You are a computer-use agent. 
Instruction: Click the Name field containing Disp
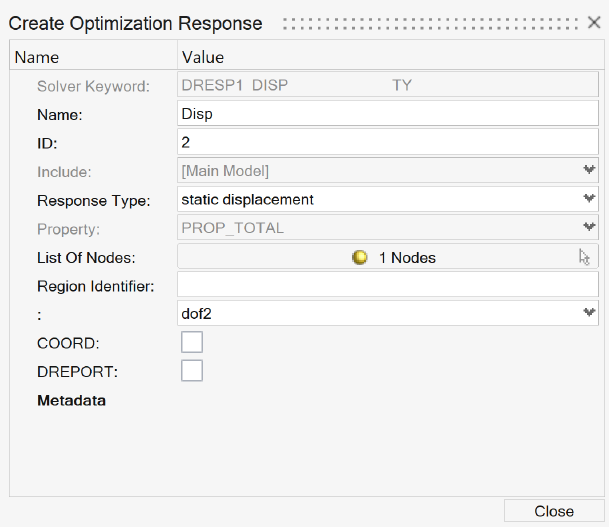388,114
